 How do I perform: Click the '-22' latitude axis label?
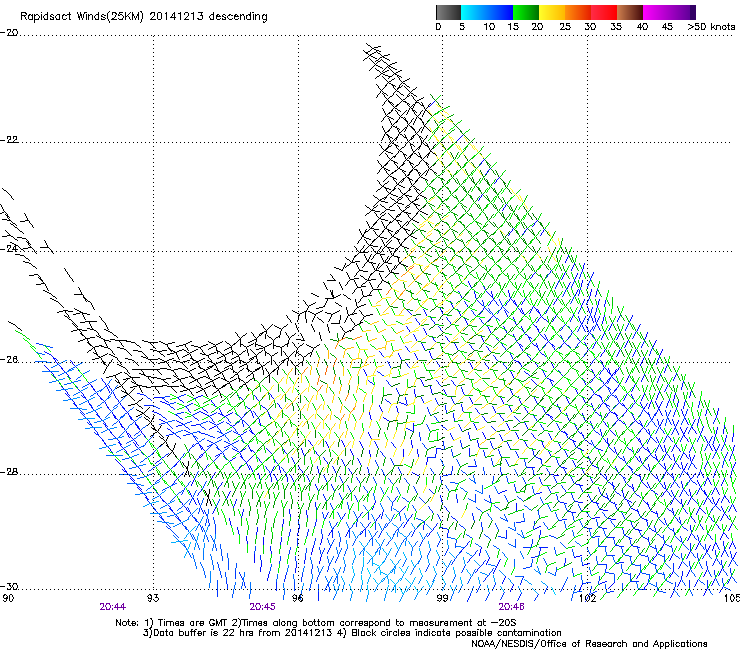coord(9,140)
